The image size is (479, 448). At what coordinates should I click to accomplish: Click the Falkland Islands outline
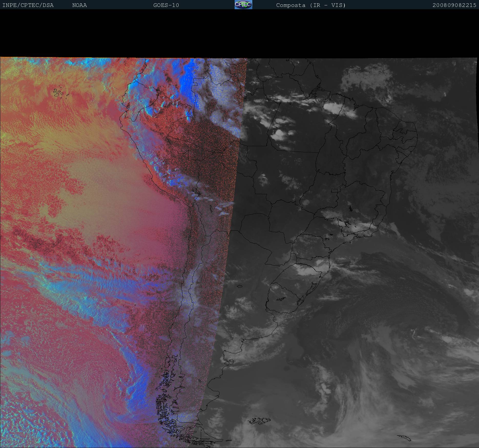click(259, 421)
